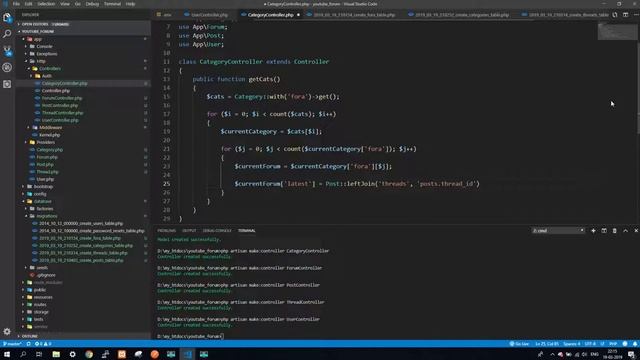Viewport: 640px width, 360px height.
Task: Click UTF-8 encoding in status bar
Action: coord(590,344)
